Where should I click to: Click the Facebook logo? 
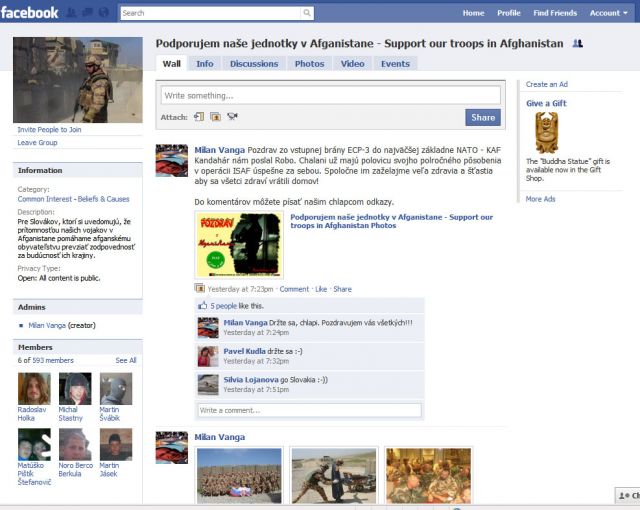pos(30,13)
